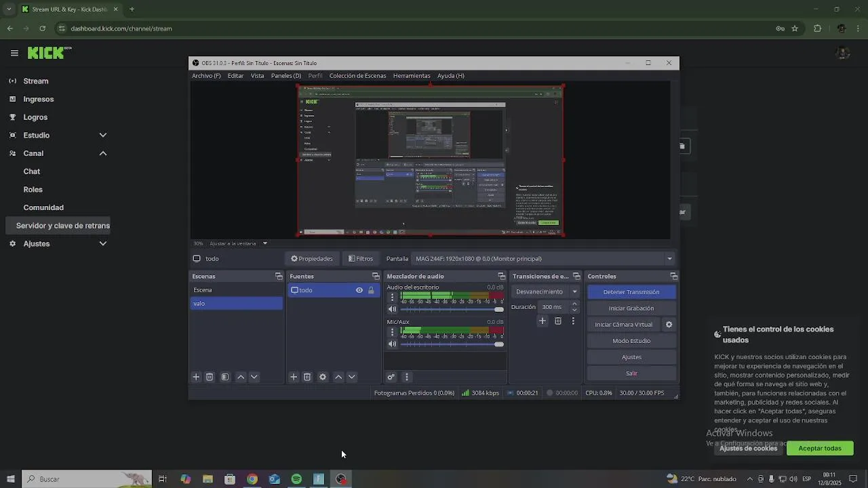Click the Chrome address bar URL
Image resolution: width=868 pixels, height=488 pixels.
tap(121, 28)
